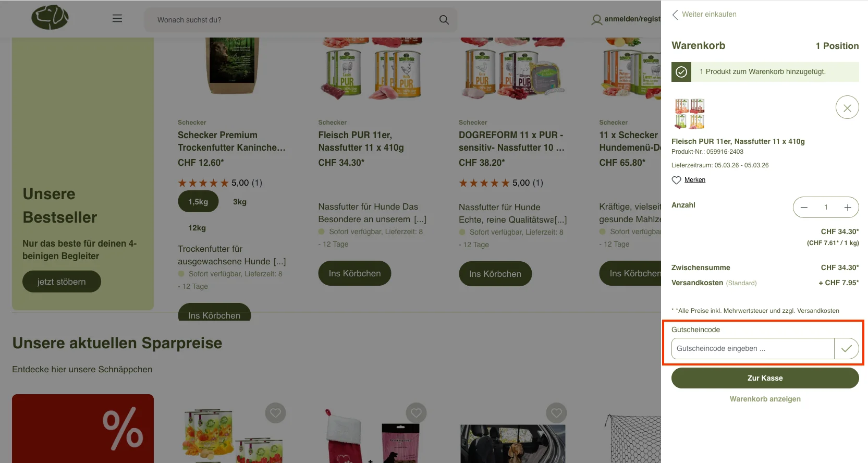The height and width of the screenshot is (463, 868).
Task: Open the hamburger navigation menu
Action: tap(117, 18)
